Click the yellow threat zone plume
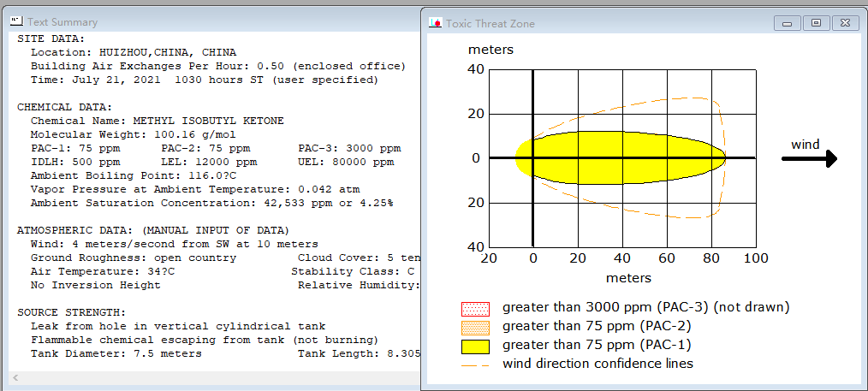868x391 pixels. tap(620, 157)
